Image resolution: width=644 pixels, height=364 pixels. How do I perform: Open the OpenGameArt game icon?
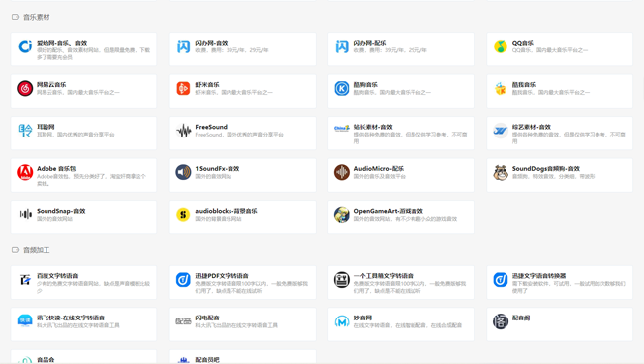[341, 214]
